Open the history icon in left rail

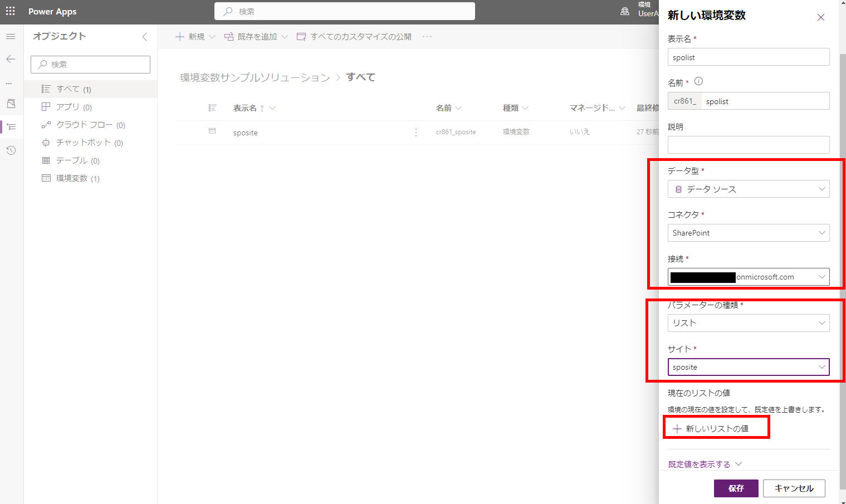pos(11,150)
